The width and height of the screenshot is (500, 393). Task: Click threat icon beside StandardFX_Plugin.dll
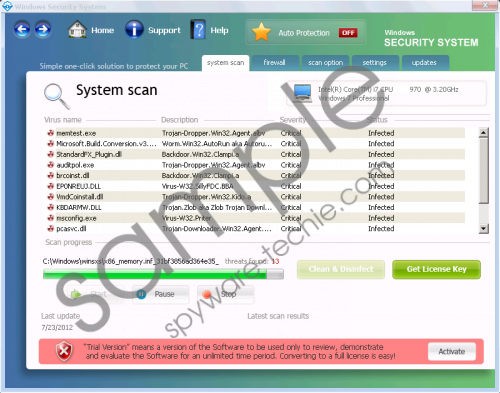[x=50, y=154]
